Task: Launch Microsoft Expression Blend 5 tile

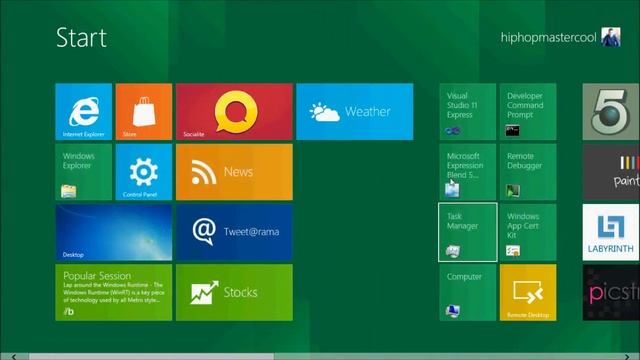Action: click(468, 172)
